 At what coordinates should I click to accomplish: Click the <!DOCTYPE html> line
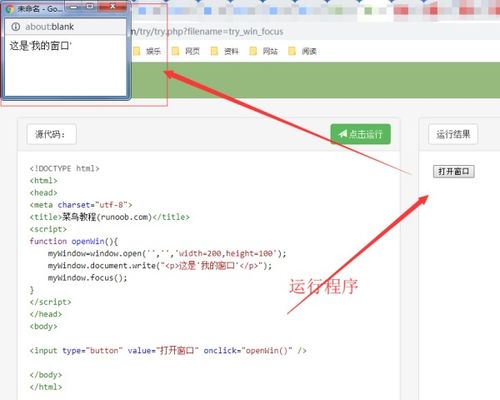pos(64,168)
